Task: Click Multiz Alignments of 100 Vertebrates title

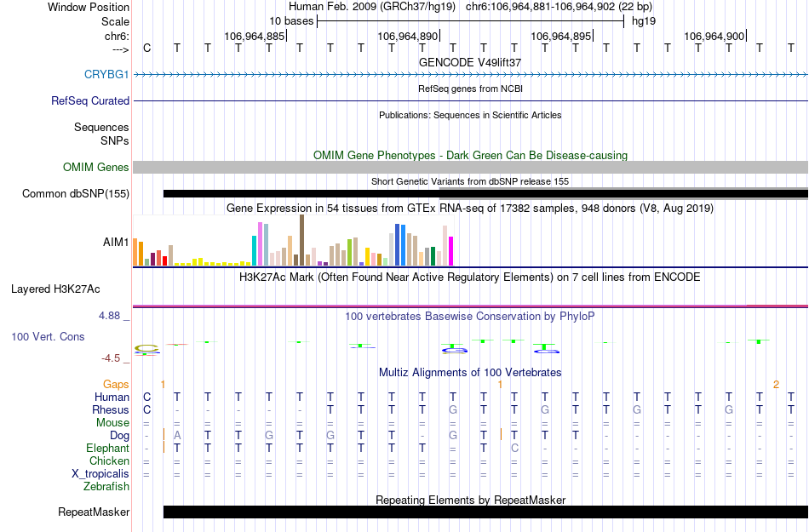Action: click(x=470, y=372)
